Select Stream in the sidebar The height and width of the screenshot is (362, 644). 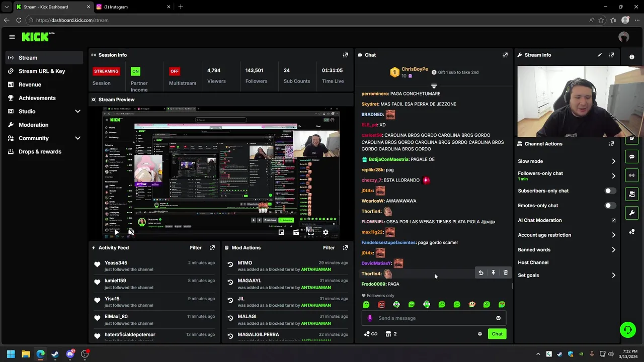(x=44, y=58)
